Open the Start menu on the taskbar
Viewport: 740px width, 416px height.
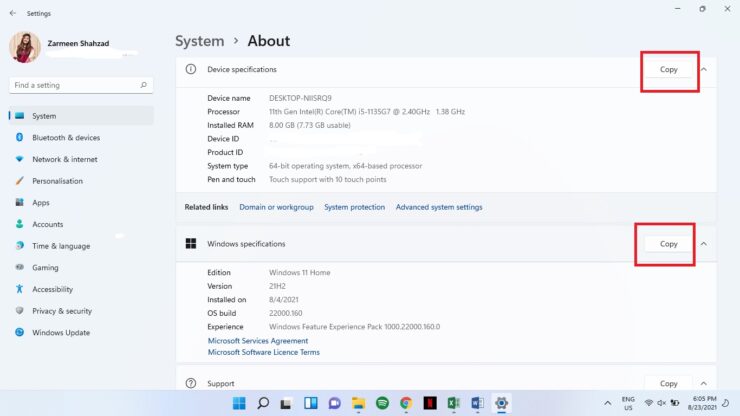pos(239,403)
